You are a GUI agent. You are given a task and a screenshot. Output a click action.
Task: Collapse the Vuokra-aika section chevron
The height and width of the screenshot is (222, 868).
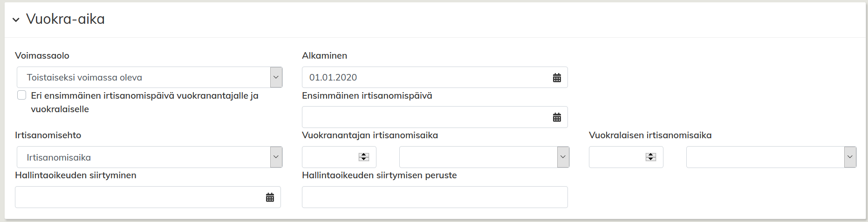click(16, 20)
